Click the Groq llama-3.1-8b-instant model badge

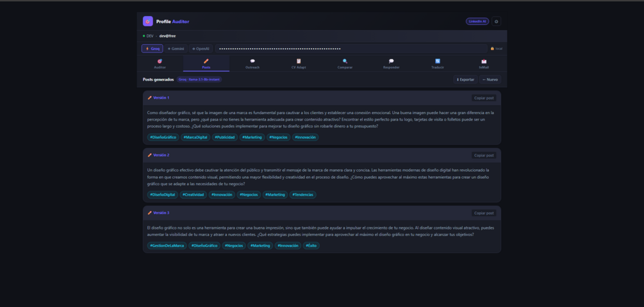[x=199, y=79]
